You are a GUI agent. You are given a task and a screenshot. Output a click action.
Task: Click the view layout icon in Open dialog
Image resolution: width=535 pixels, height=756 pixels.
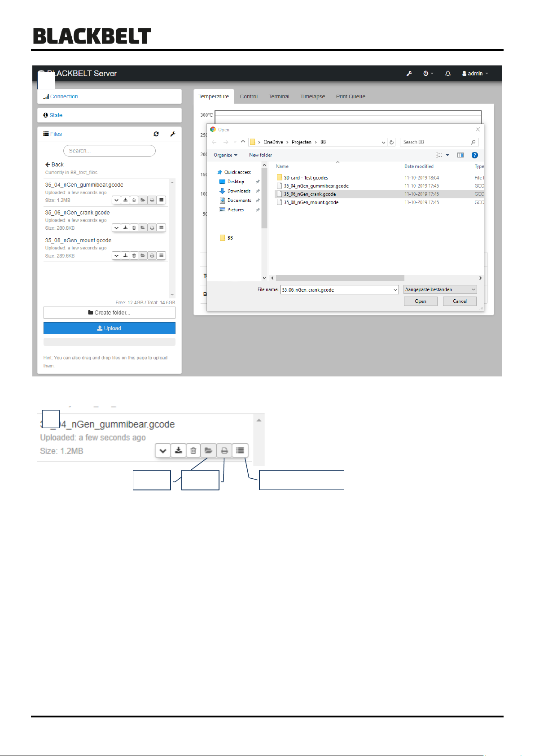439,155
